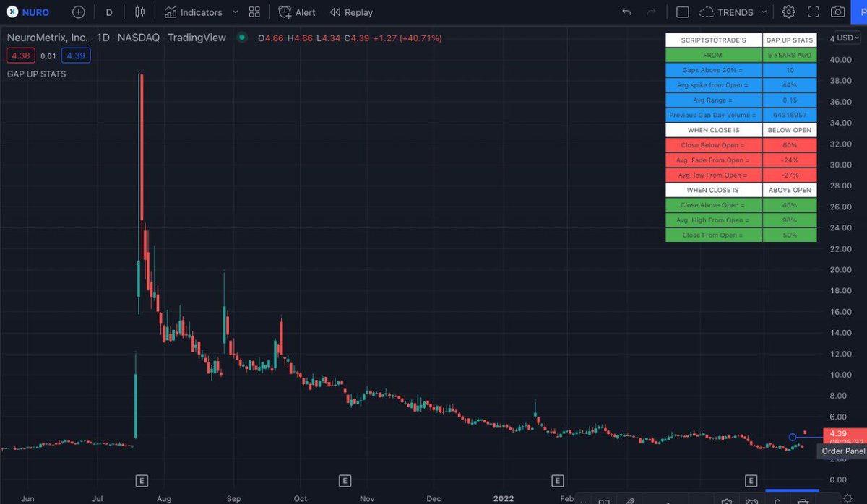Open the D time interval selector
The height and width of the screenshot is (504, 867).
(x=109, y=12)
